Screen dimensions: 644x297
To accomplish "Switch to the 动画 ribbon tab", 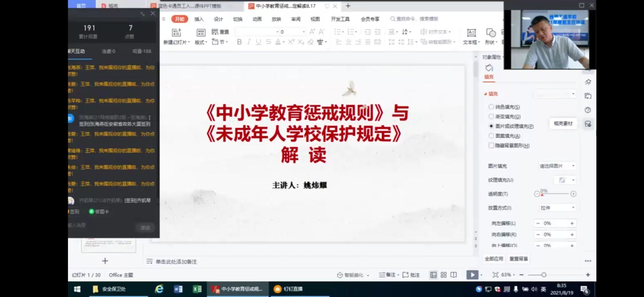I will (x=257, y=19).
